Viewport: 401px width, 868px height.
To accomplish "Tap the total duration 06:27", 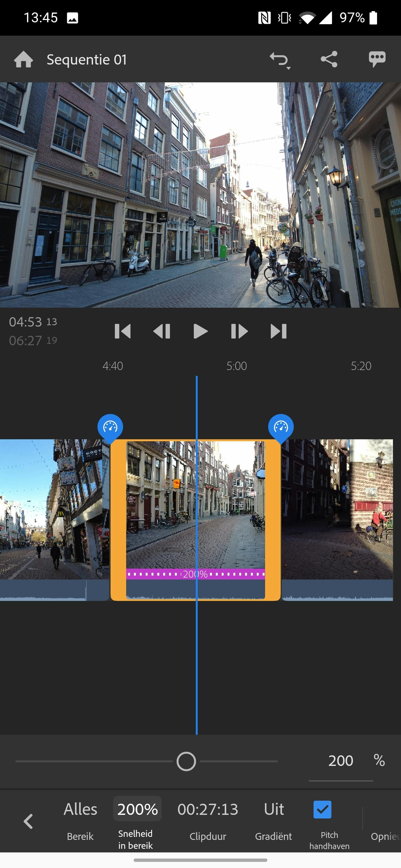I will point(33,341).
